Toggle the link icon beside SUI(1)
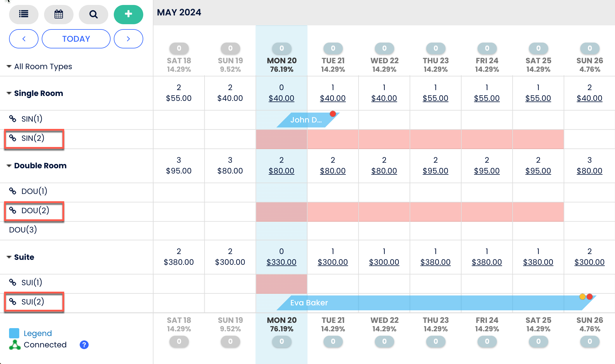 13,282
